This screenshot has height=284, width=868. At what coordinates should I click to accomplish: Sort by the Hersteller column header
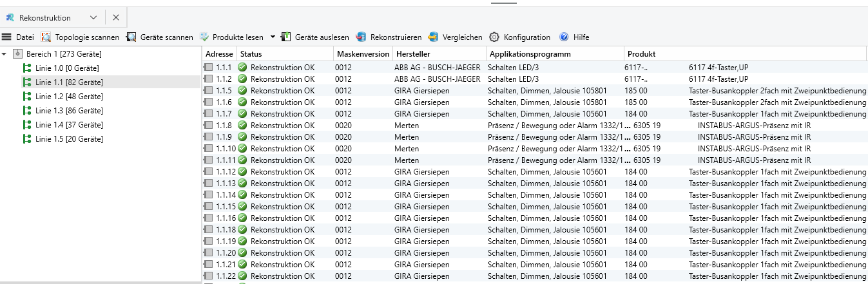[x=439, y=54]
